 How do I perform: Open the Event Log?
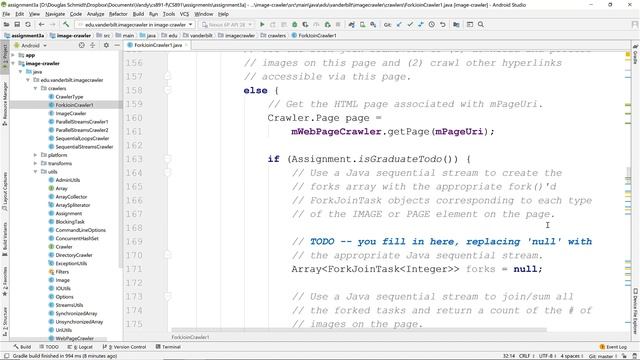[613, 347]
